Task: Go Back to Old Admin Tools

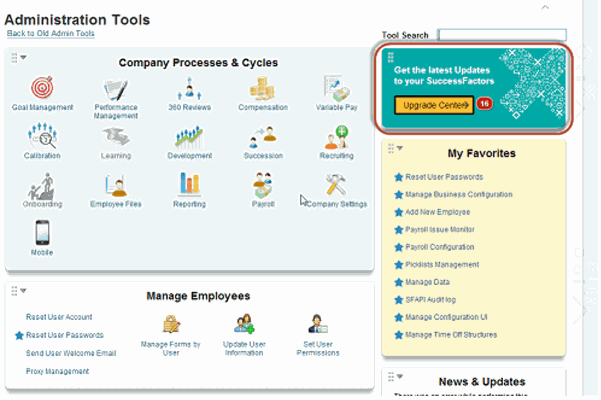Action: click(50, 34)
